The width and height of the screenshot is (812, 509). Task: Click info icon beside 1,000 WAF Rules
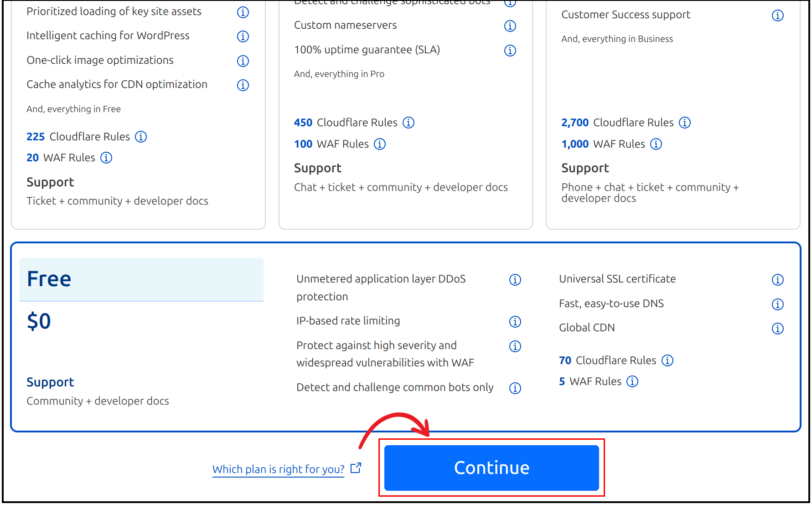(x=656, y=144)
